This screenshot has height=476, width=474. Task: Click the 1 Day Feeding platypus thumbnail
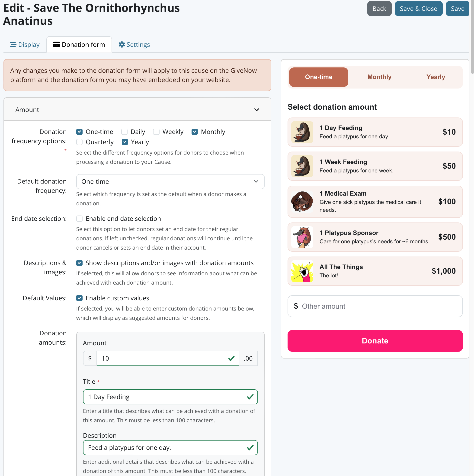(302, 132)
